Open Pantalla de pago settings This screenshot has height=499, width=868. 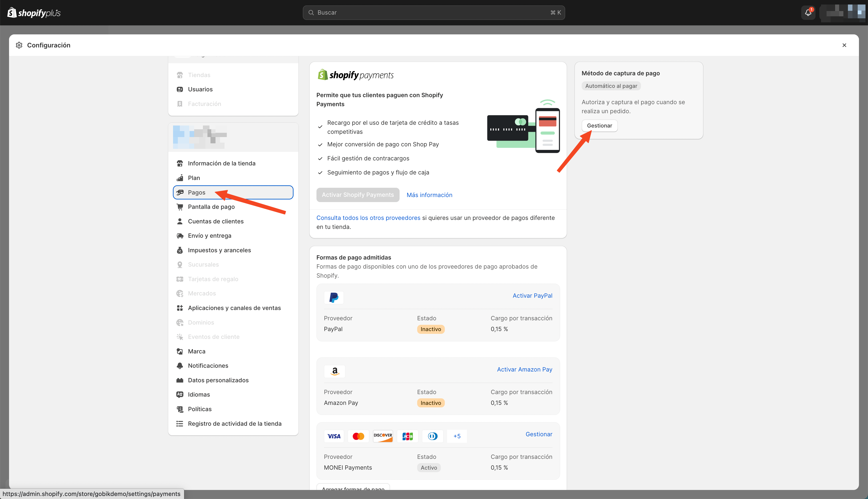[x=233, y=207]
